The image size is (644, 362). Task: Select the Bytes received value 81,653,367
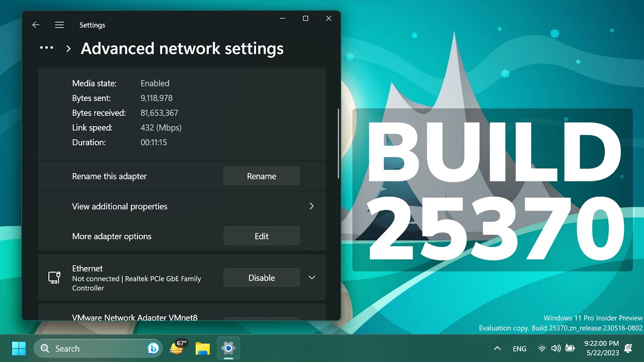[x=159, y=113]
